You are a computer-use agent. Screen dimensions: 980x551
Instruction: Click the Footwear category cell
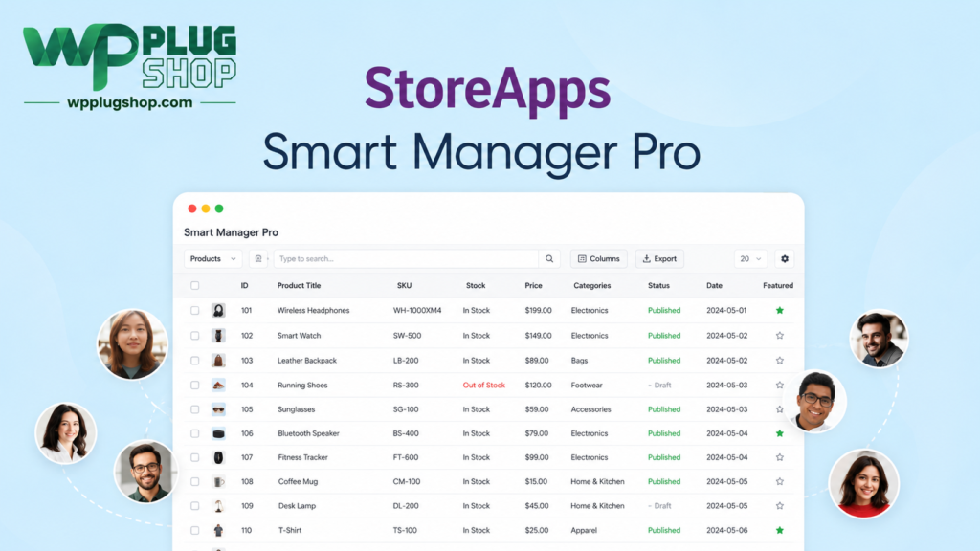[x=587, y=386]
